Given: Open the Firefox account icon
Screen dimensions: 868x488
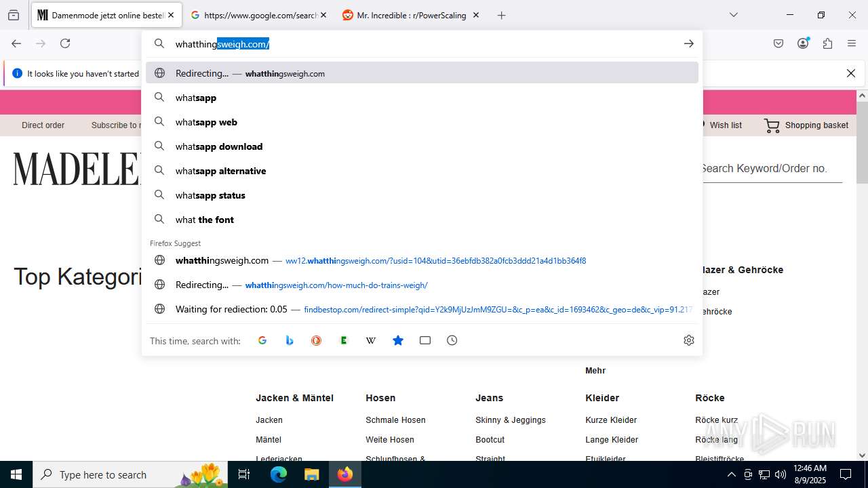Looking at the screenshot, I should pyautogui.click(x=803, y=43).
